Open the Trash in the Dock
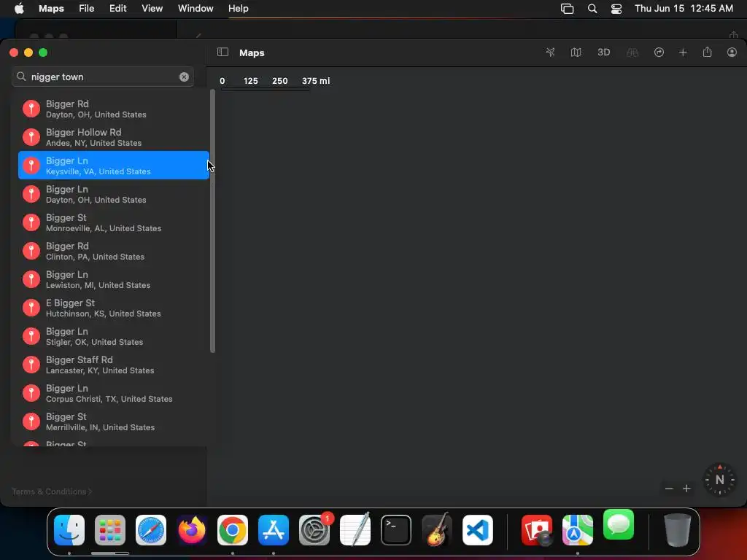This screenshot has height=560, width=747. point(678,530)
